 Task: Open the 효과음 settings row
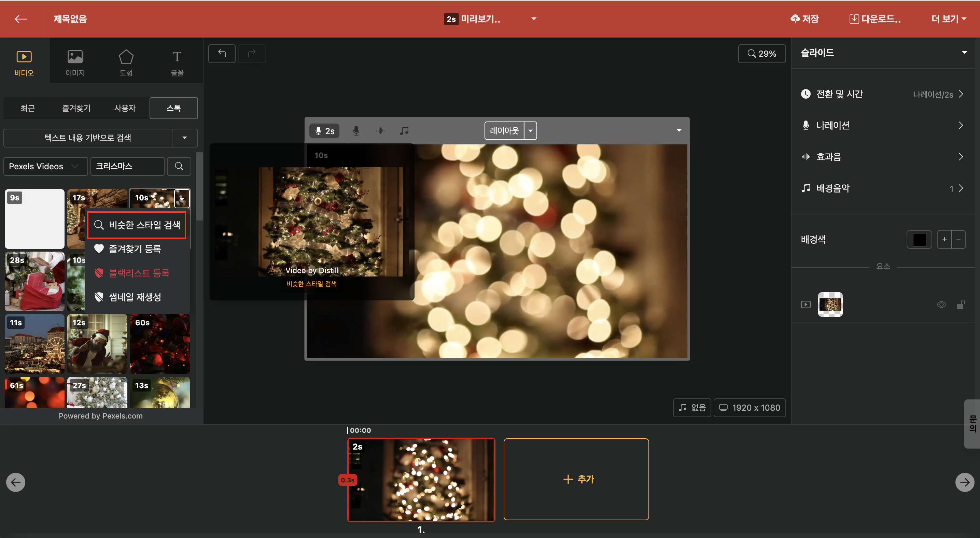[x=883, y=157]
